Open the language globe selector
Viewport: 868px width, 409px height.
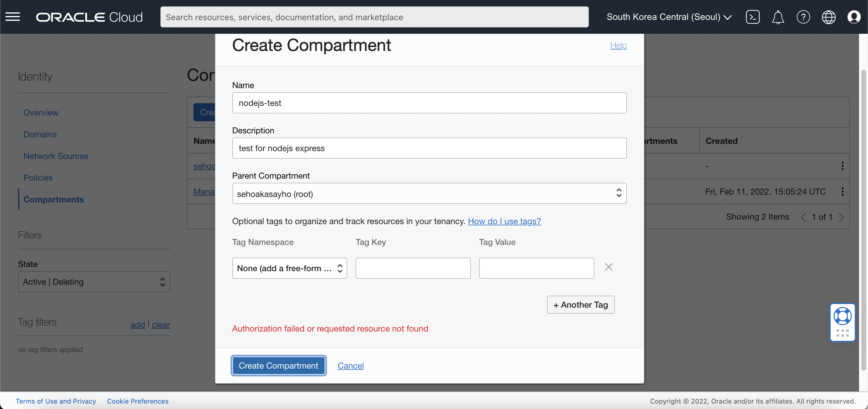click(x=829, y=17)
